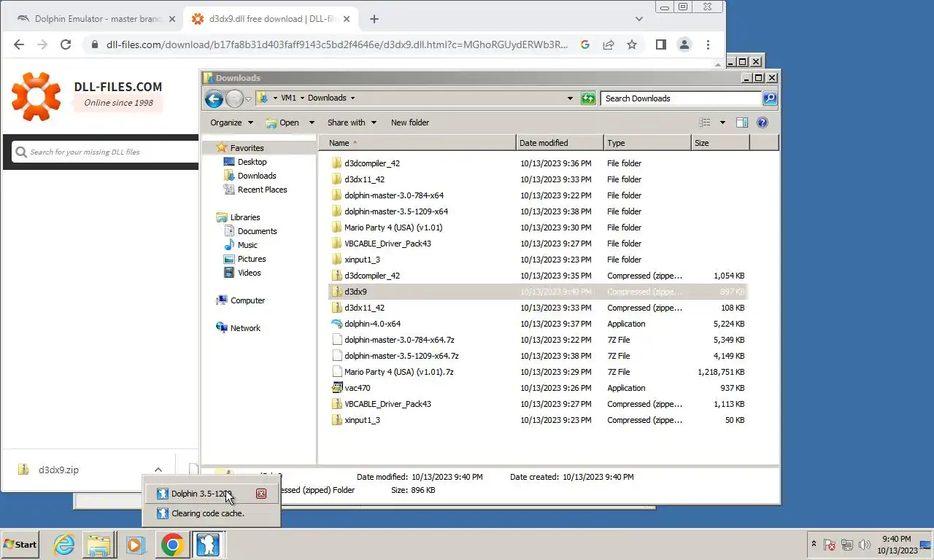Click the Dolphin emulator taskbar icon
Viewport: 934px width, 560px height.
pos(208,545)
